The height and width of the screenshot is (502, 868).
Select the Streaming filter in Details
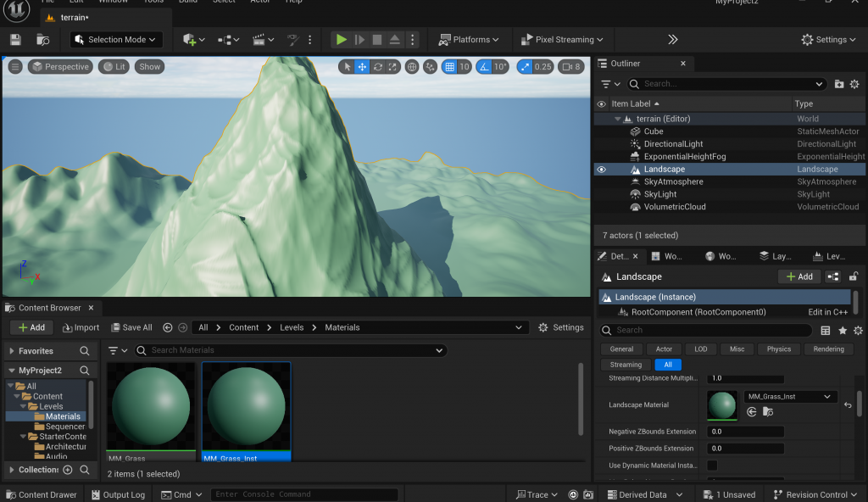pyautogui.click(x=626, y=365)
